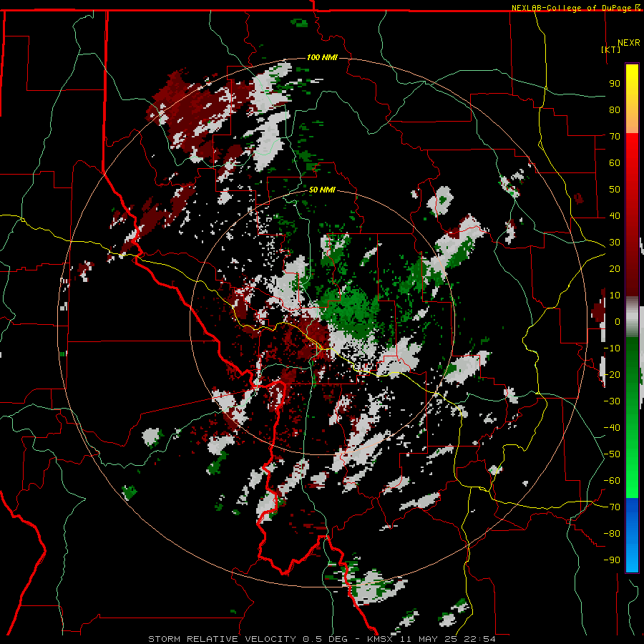This screenshot has width=644, height=644.
Task: Click the STORM RELATIVE VELOCITY caption text
Action: 222,639
